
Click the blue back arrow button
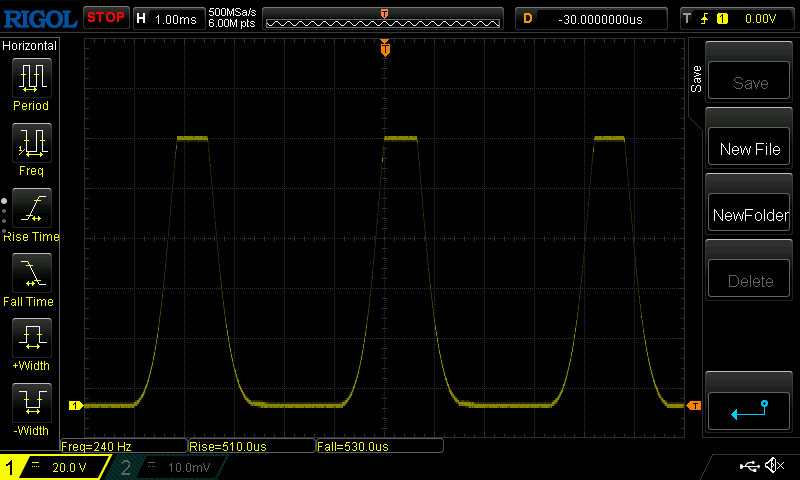point(749,411)
